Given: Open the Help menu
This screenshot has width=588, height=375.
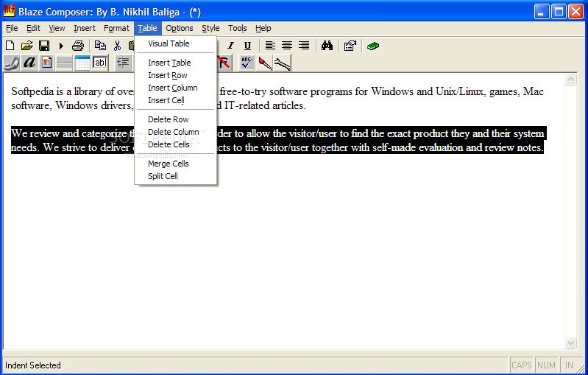Looking at the screenshot, I should 263,28.
